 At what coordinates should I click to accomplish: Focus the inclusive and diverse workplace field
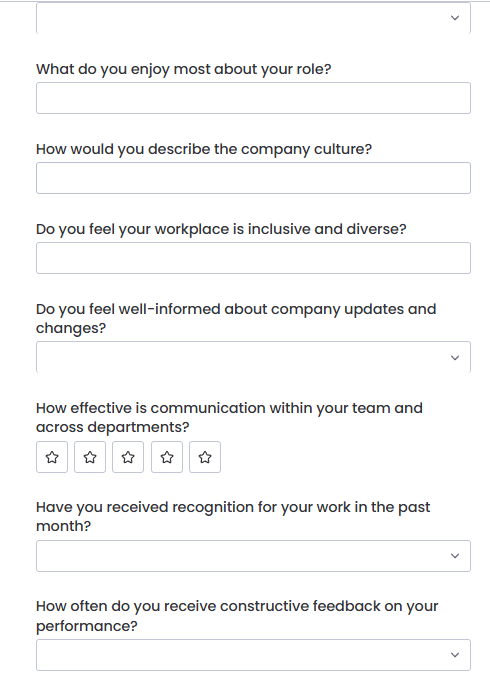click(x=253, y=258)
